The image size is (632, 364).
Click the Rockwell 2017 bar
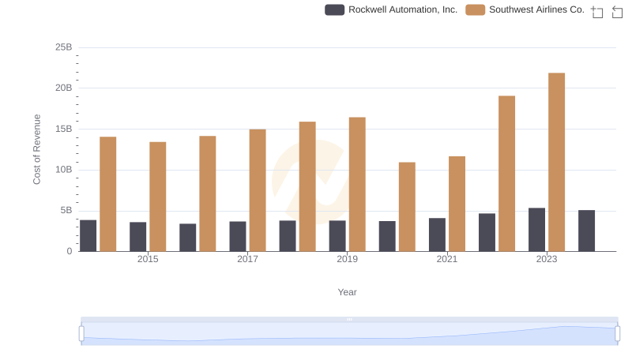coord(238,236)
